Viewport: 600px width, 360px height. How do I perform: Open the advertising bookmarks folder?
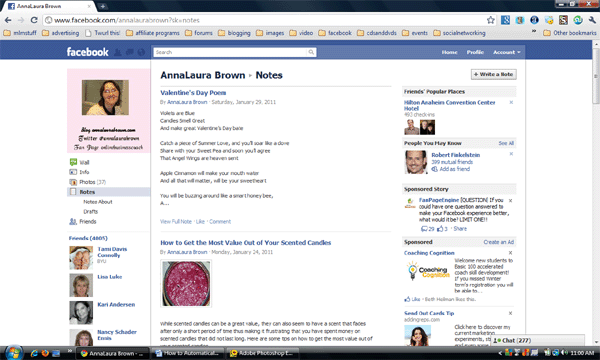[x=60, y=33]
